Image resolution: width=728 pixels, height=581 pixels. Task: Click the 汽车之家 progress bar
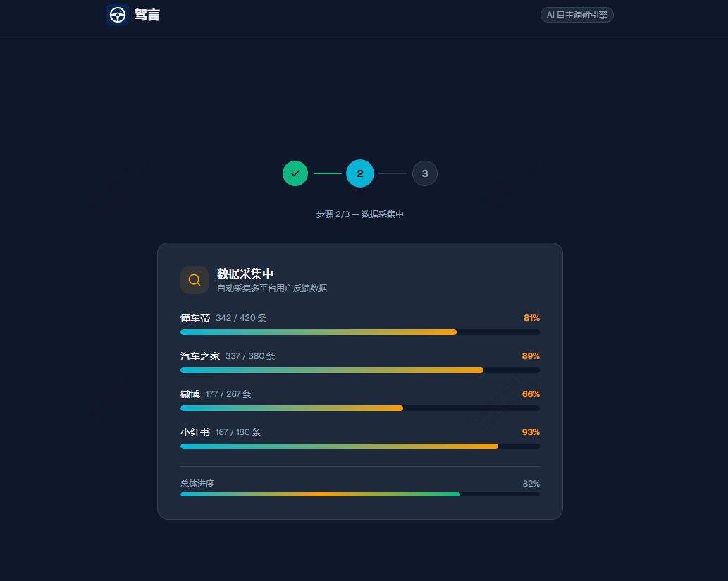[360, 370]
